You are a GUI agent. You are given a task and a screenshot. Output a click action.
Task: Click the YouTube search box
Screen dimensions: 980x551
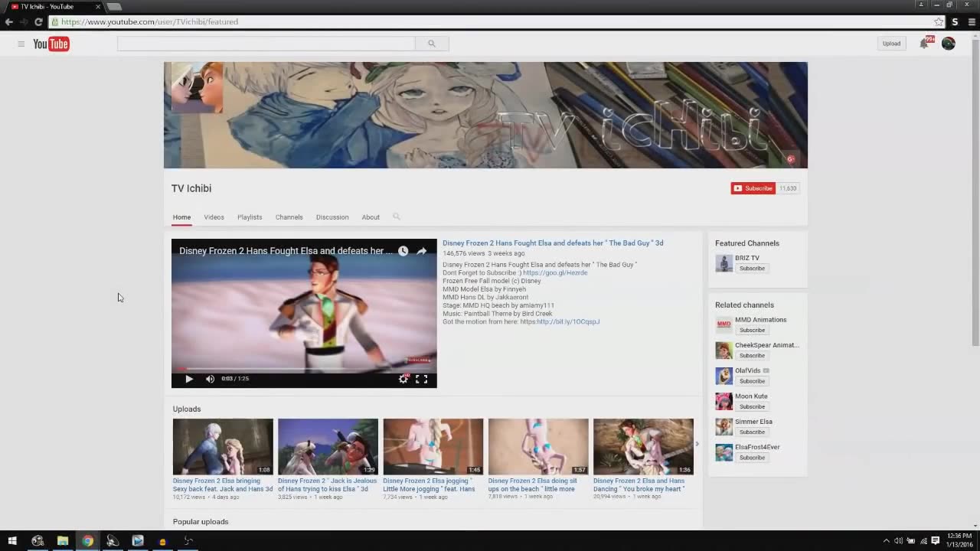pyautogui.click(x=266, y=44)
